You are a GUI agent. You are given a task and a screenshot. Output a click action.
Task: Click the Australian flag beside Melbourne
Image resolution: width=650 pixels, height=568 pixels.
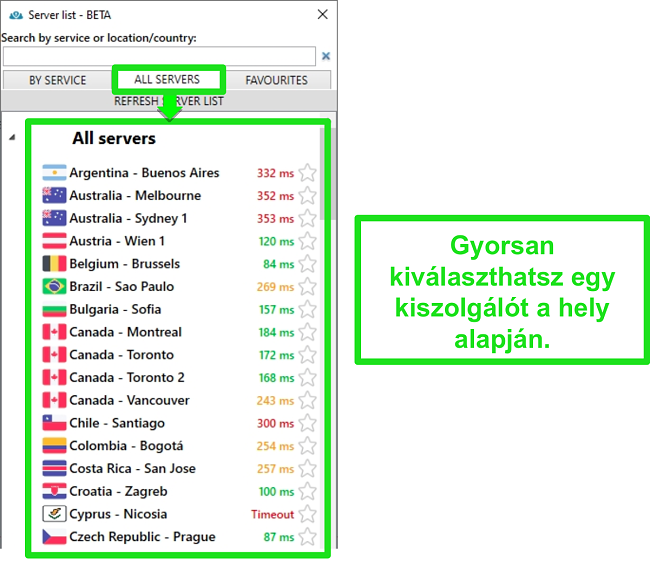tap(54, 195)
